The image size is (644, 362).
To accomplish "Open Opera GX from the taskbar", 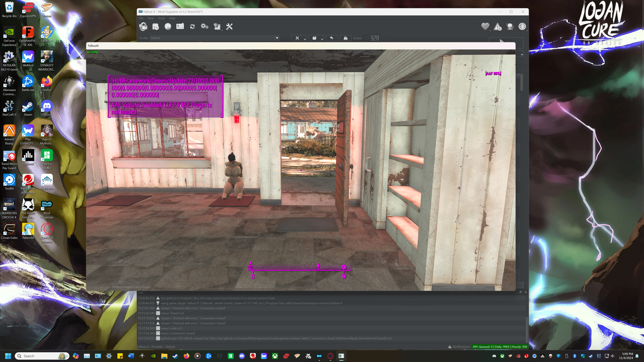I will pyautogui.click(x=330, y=356).
